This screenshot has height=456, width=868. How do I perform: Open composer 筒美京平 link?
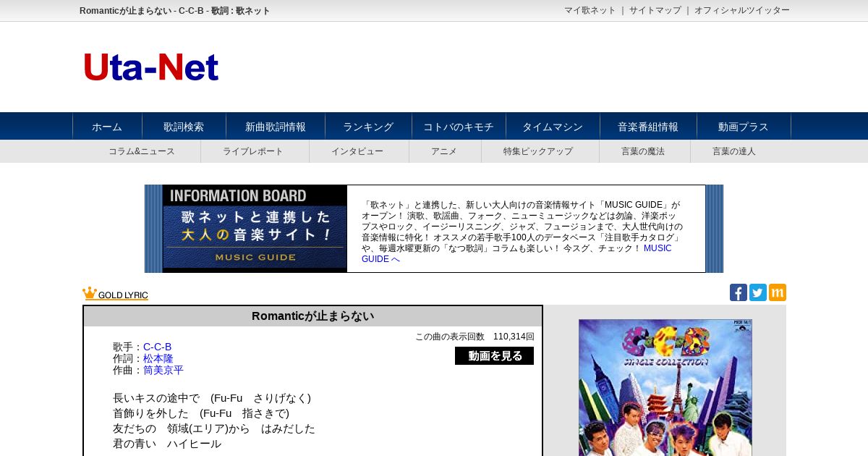tap(163, 370)
